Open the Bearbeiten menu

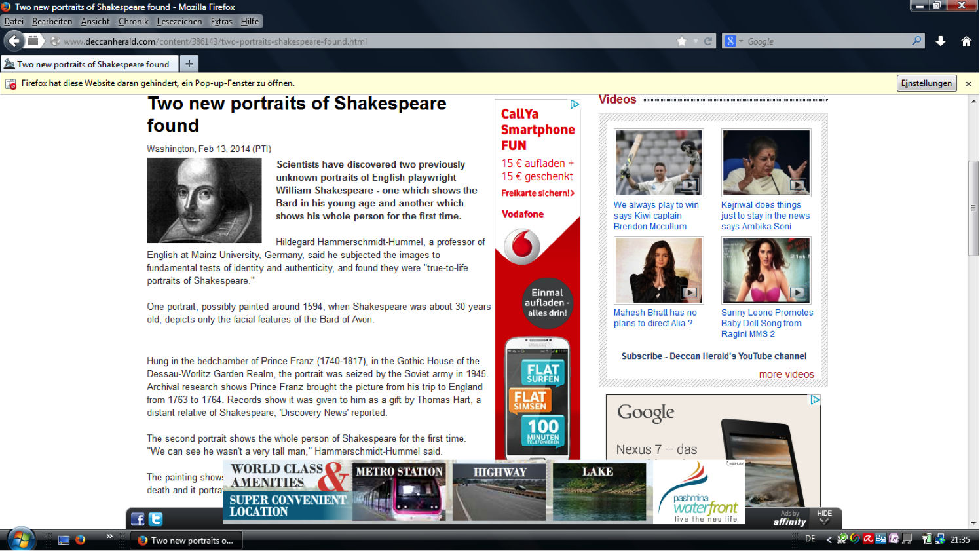pyautogui.click(x=52, y=21)
